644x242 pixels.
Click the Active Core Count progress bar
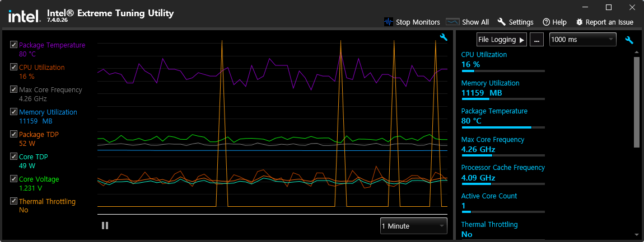pyautogui.click(x=503, y=212)
